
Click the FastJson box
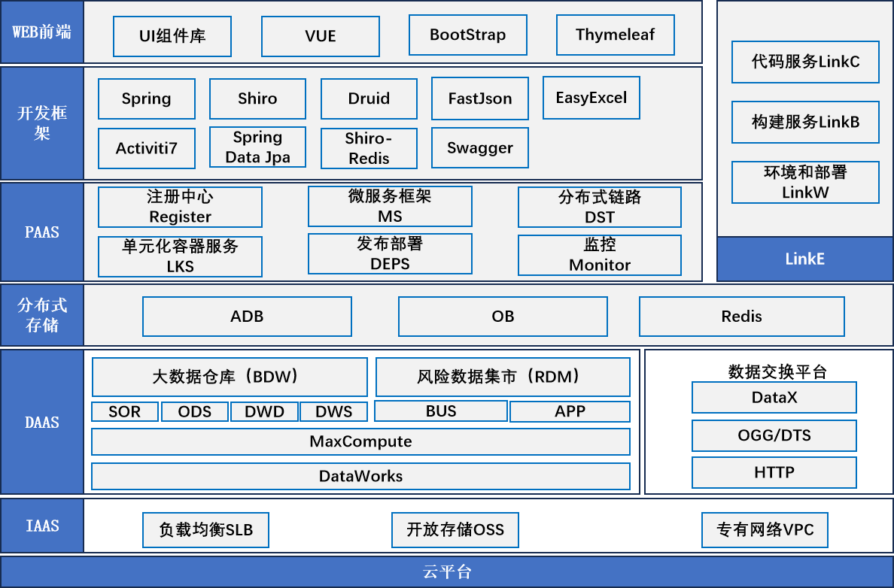pos(480,99)
